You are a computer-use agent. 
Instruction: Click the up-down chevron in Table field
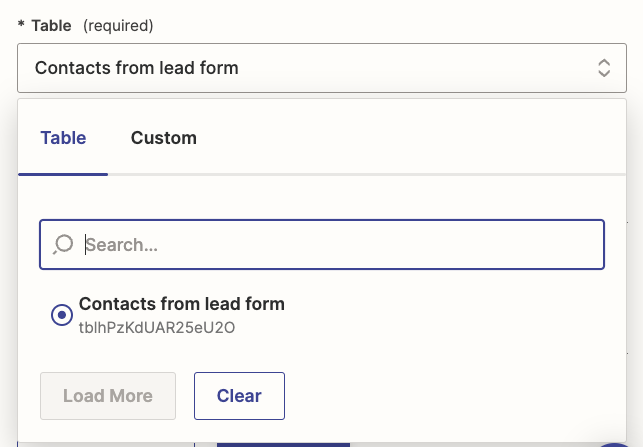point(604,68)
